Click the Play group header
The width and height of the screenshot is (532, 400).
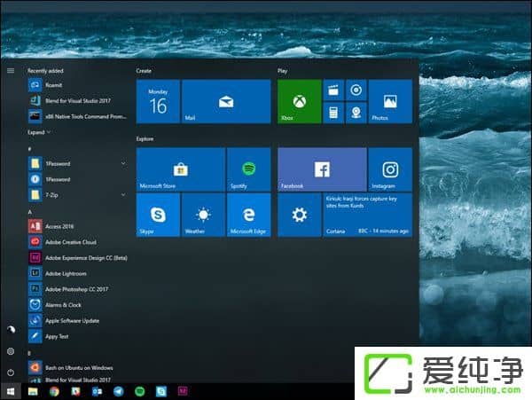[282, 71]
